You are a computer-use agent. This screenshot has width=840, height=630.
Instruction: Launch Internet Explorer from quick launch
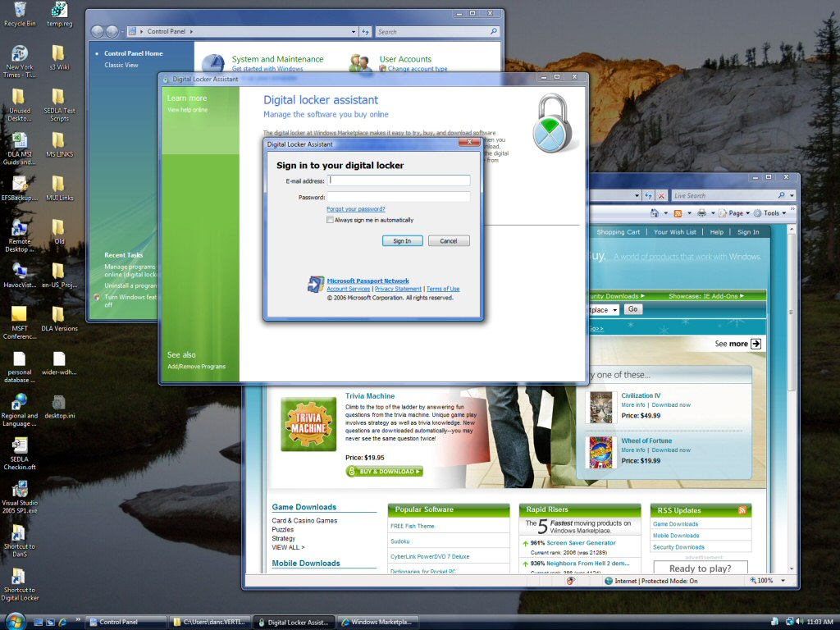coord(62,622)
